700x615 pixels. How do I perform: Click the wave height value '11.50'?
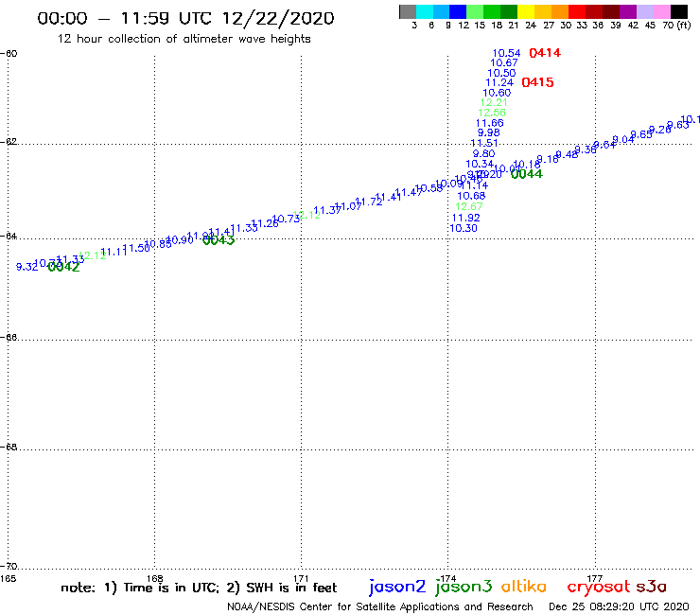pyautogui.click(x=136, y=248)
